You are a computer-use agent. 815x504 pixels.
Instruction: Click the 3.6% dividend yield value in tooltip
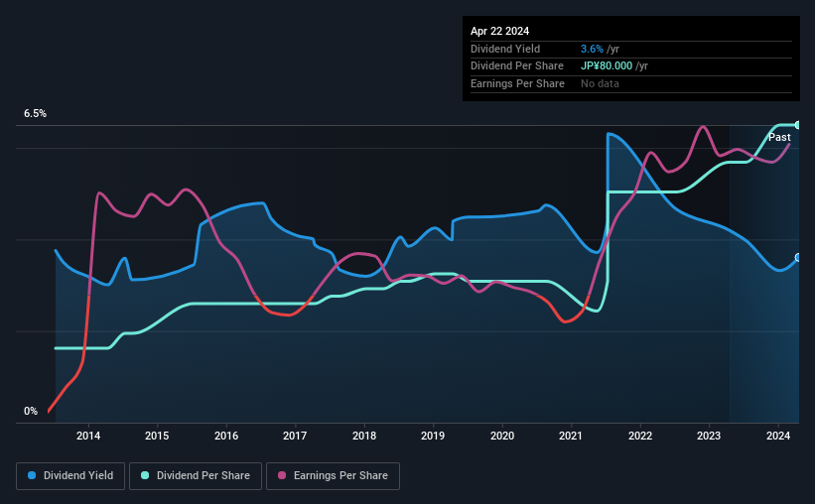click(592, 49)
